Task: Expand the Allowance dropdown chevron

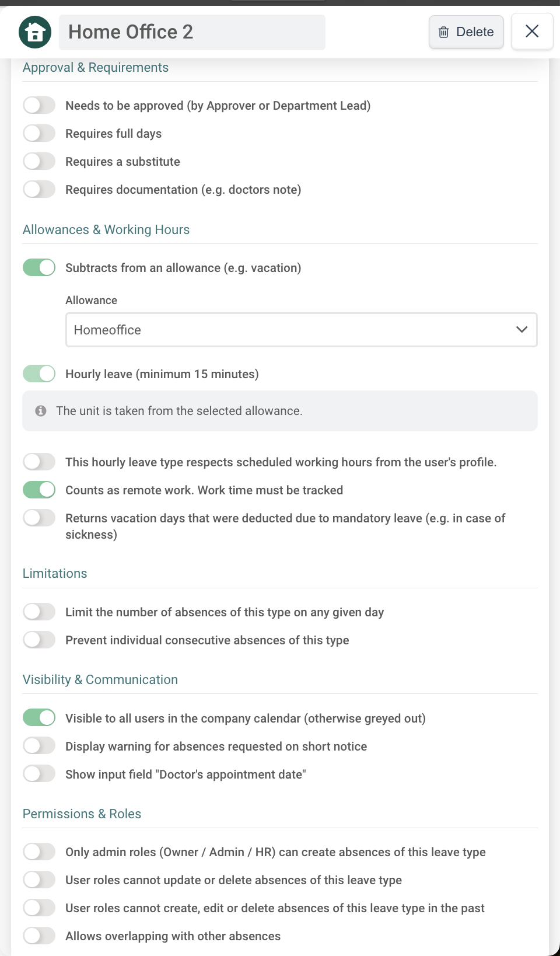Action: point(521,330)
